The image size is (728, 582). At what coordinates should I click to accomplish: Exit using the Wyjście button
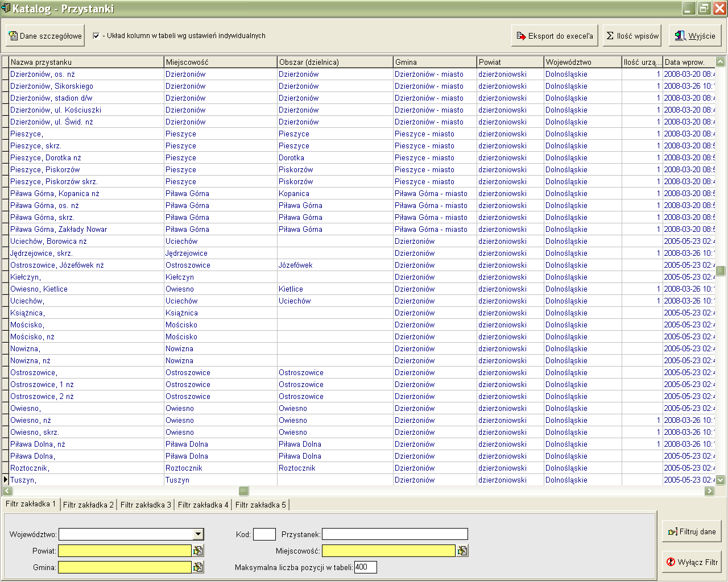click(695, 36)
